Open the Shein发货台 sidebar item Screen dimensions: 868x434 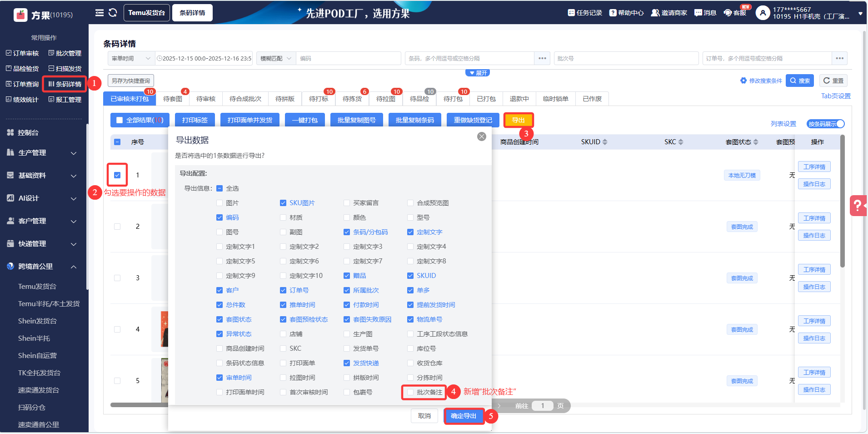[x=37, y=321]
